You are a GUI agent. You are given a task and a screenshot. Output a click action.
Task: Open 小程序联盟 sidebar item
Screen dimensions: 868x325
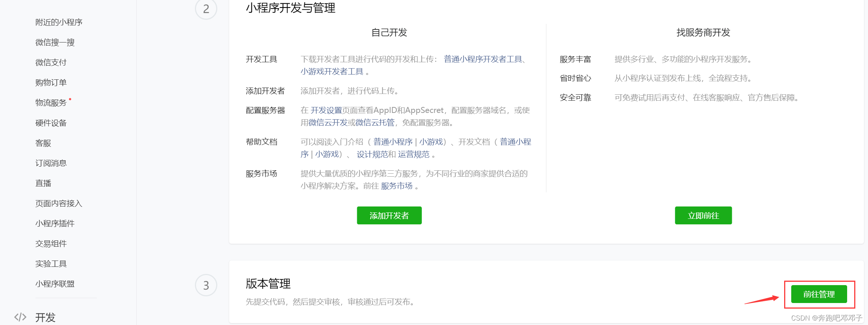coord(55,284)
